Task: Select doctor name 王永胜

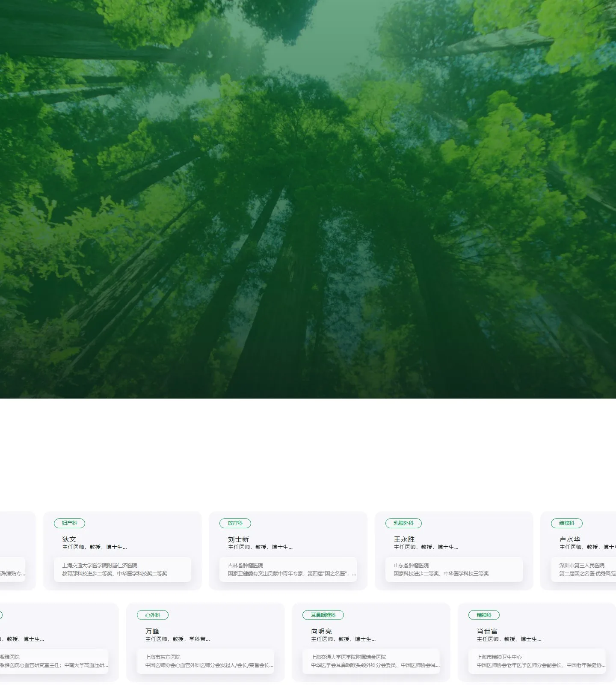Action: coord(404,539)
